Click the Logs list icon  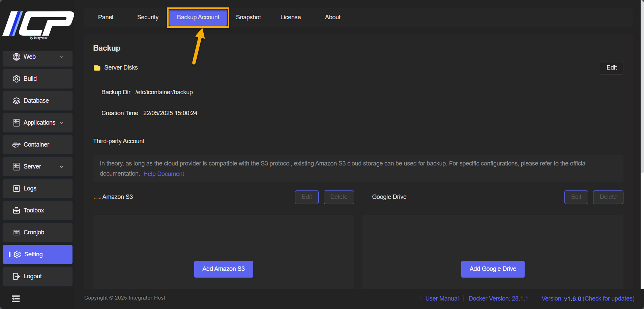(x=17, y=188)
